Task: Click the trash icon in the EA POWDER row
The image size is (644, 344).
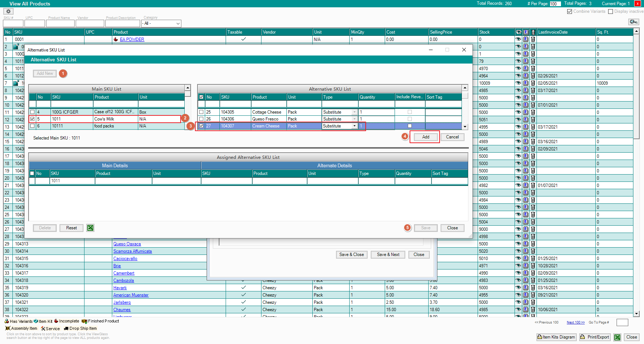Action: [x=533, y=39]
